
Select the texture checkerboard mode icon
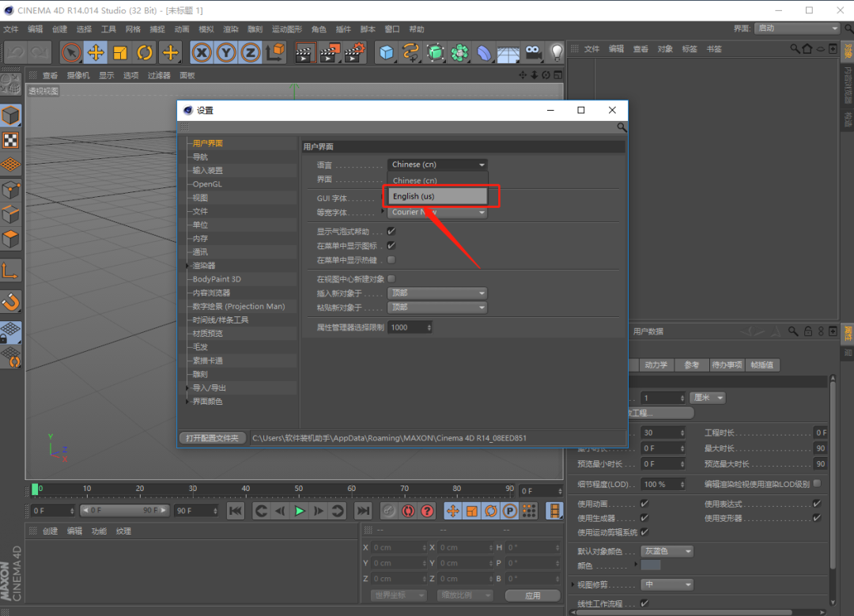point(10,141)
